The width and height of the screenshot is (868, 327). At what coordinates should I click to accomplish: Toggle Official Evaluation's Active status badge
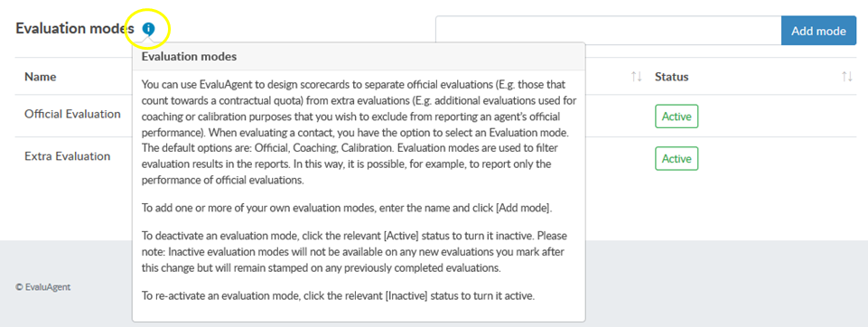click(677, 117)
